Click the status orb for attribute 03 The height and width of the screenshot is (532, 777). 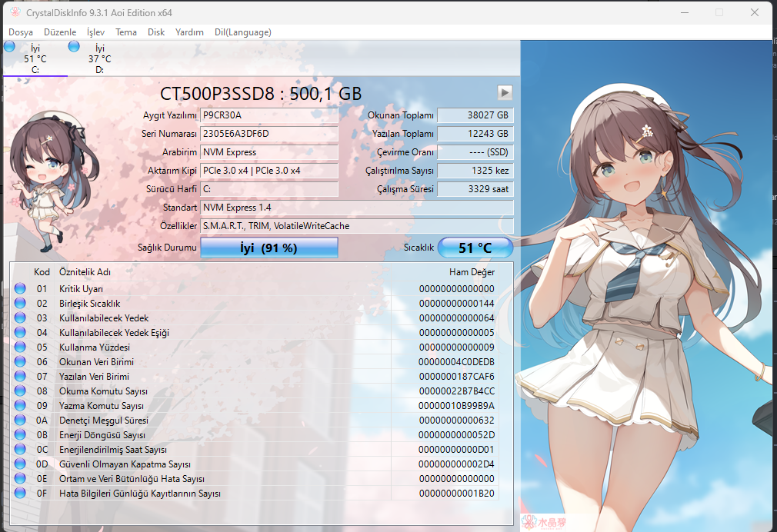point(20,318)
